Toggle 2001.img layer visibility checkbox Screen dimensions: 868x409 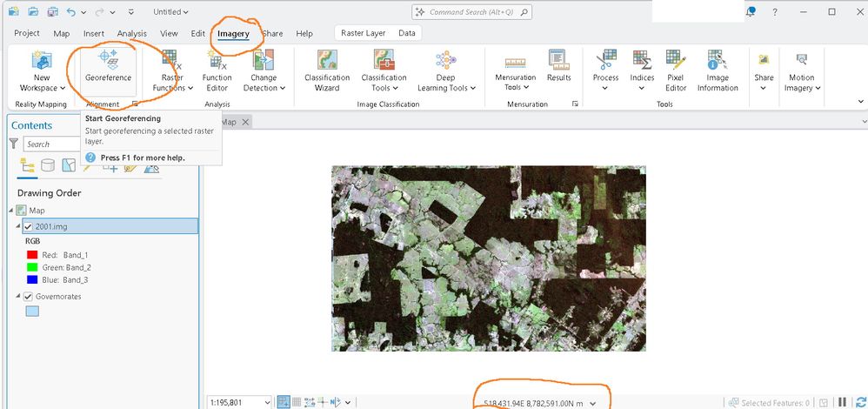coord(28,226)
